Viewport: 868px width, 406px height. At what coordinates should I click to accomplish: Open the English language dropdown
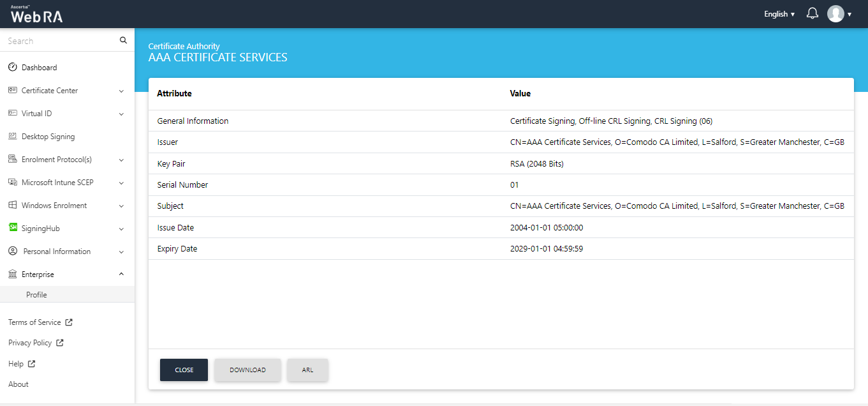click(x=779, y=14)
